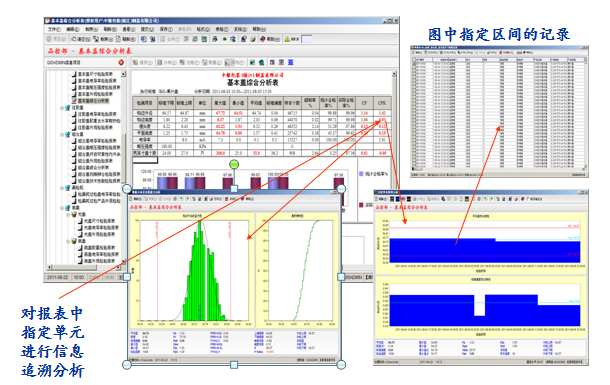Open the 帮助 menu in the menu bar
Screen dimensions: 610x385
[259, 30]
